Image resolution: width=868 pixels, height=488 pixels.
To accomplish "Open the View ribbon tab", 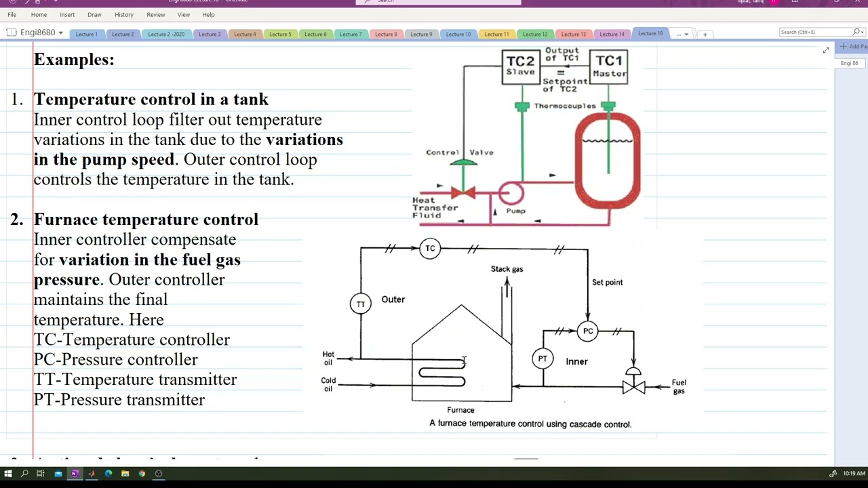I will pyautogui.click(x=184, y=14).
